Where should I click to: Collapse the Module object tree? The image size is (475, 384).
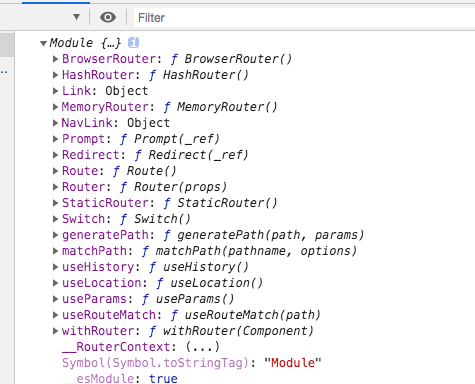point(43,43)
